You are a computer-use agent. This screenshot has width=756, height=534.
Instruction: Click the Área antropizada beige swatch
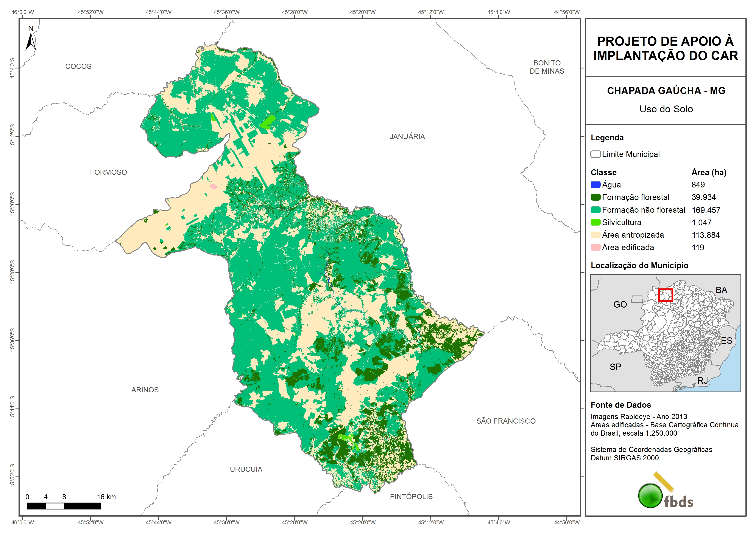point(595,235)
